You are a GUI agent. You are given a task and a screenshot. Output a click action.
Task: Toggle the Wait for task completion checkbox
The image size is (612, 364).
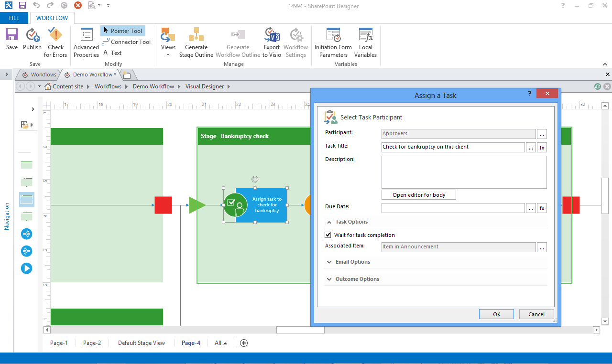328,235
